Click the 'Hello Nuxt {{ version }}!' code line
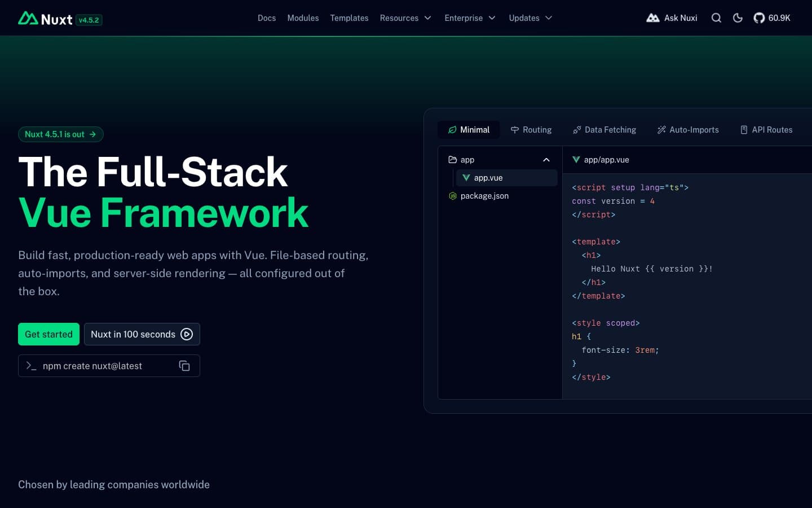812x508 pixels. tap(652, 269)
